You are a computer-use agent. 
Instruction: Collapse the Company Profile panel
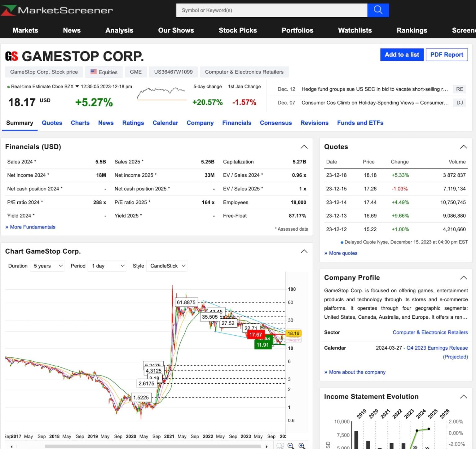(x=463, y=277)
